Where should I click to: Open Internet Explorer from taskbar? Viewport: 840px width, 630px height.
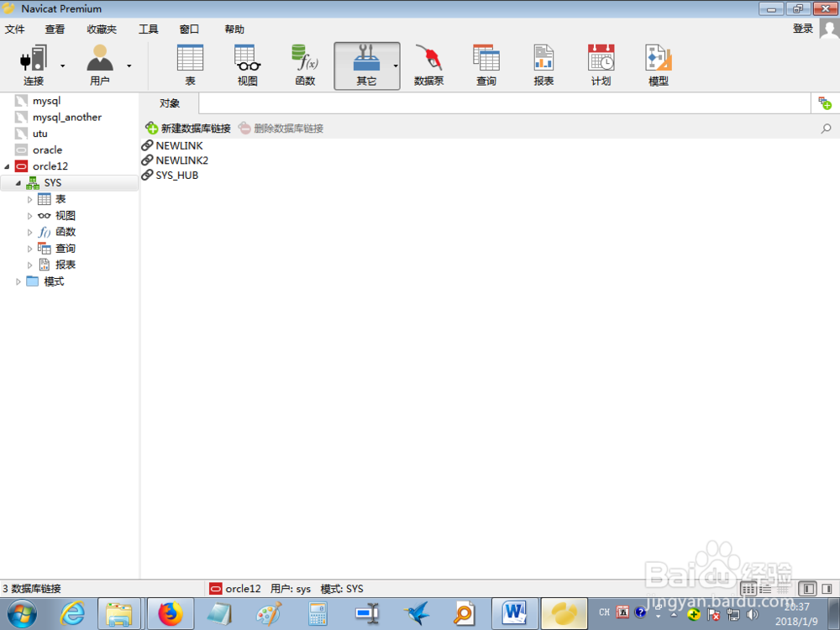point(72,614)
